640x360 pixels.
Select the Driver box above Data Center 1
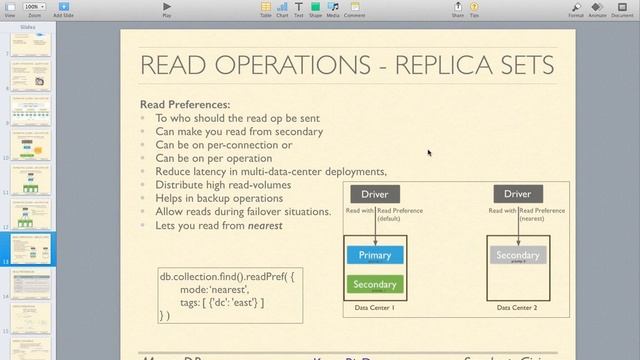[x=375, y=194]
